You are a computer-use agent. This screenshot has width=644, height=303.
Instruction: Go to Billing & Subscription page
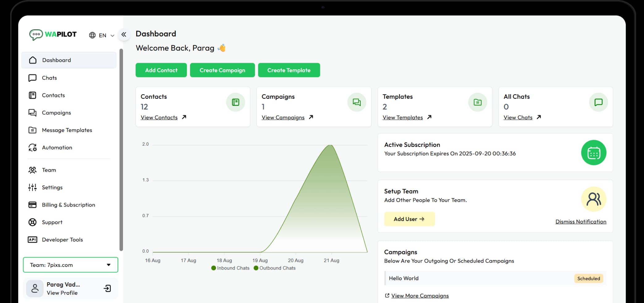click(68, 205)
